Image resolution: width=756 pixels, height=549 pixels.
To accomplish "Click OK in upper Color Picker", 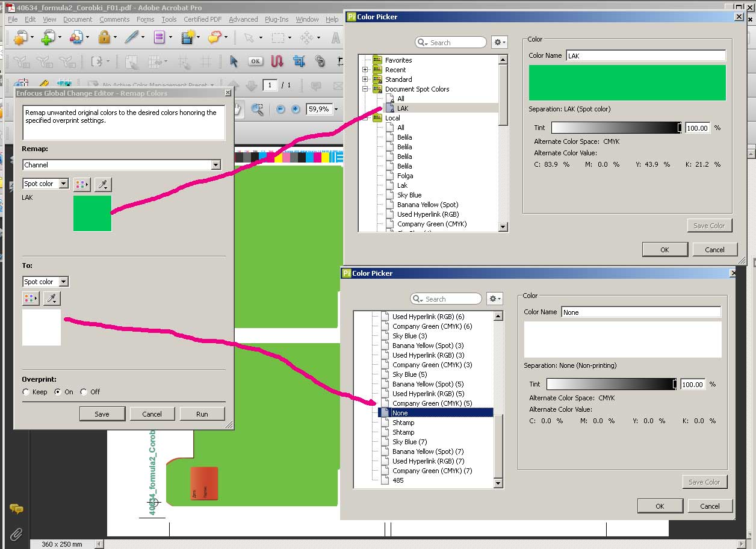I will click(x=665, y=249).
